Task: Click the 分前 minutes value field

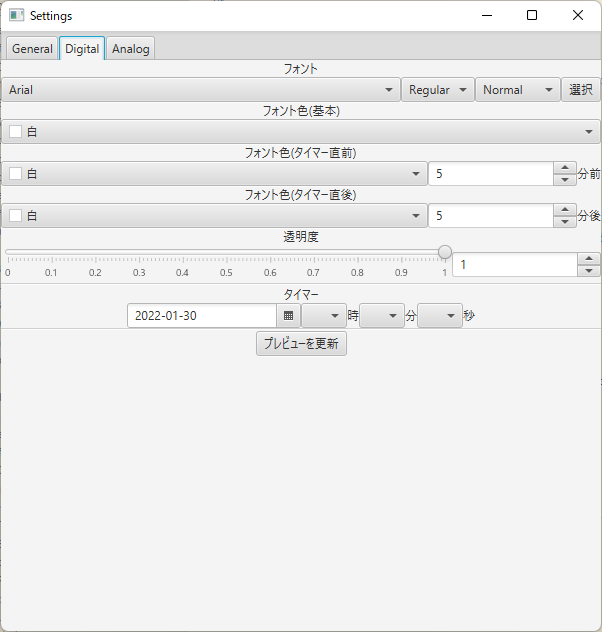Action: tap(491, 174)
